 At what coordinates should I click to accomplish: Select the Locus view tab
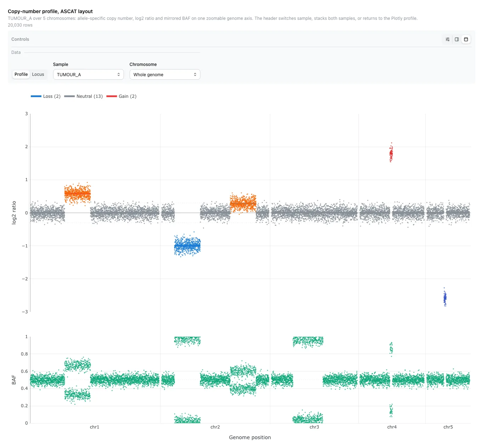[x=38, y=74]
